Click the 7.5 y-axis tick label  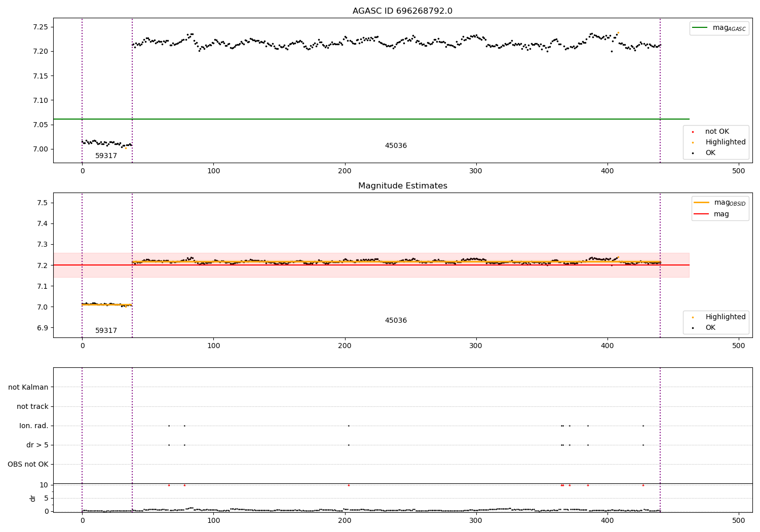coord(43,203)
